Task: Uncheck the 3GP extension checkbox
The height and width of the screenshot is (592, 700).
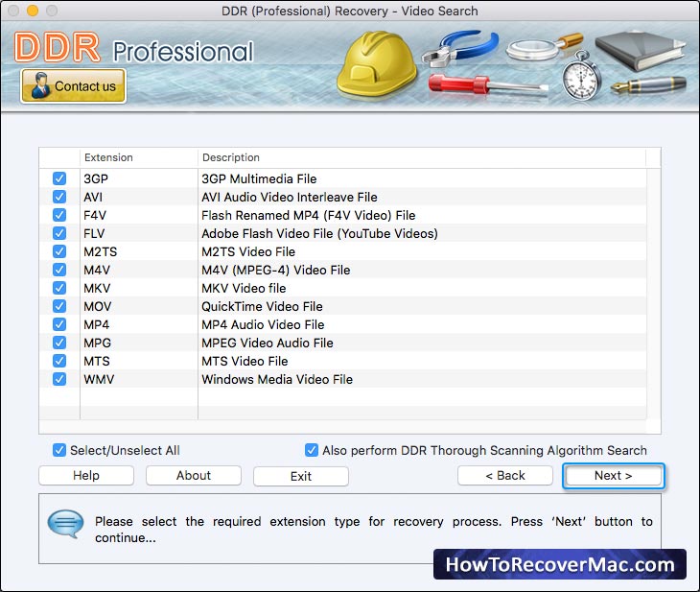Action: [x=59, y=178]
